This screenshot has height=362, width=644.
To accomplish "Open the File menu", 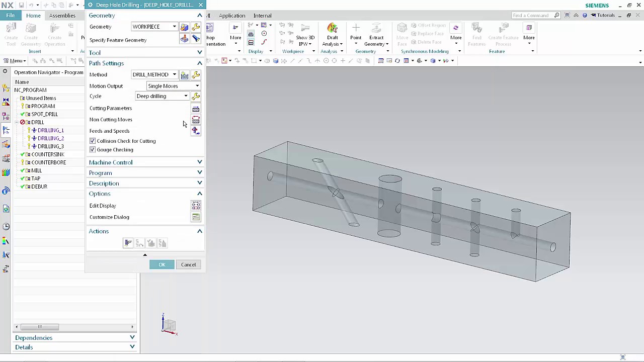I will [11, 16].
